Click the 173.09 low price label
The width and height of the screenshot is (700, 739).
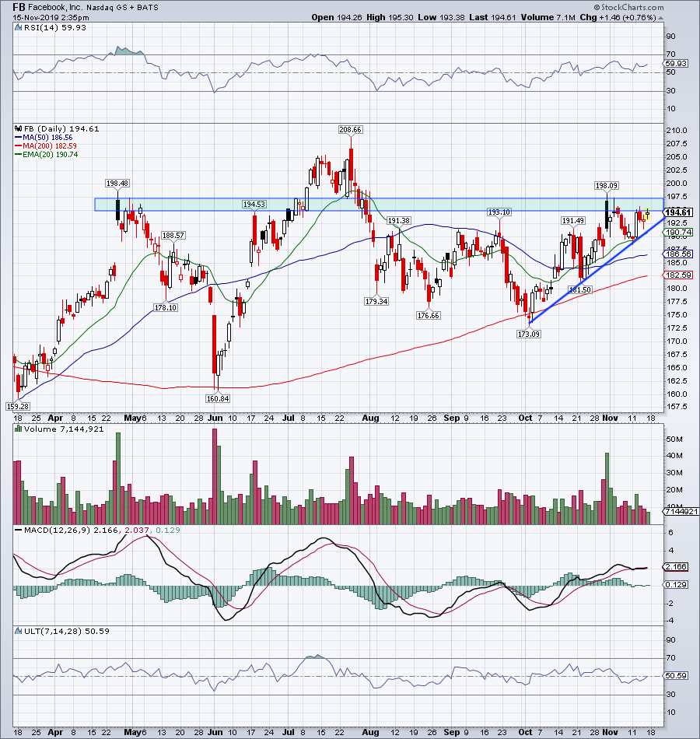tap(528, 334)
